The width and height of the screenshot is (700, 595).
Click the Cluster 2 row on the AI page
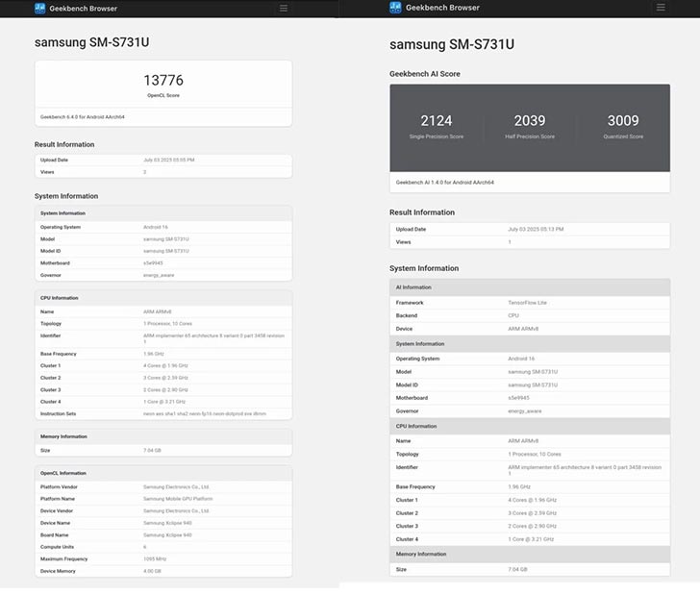[x=530, y=513]
